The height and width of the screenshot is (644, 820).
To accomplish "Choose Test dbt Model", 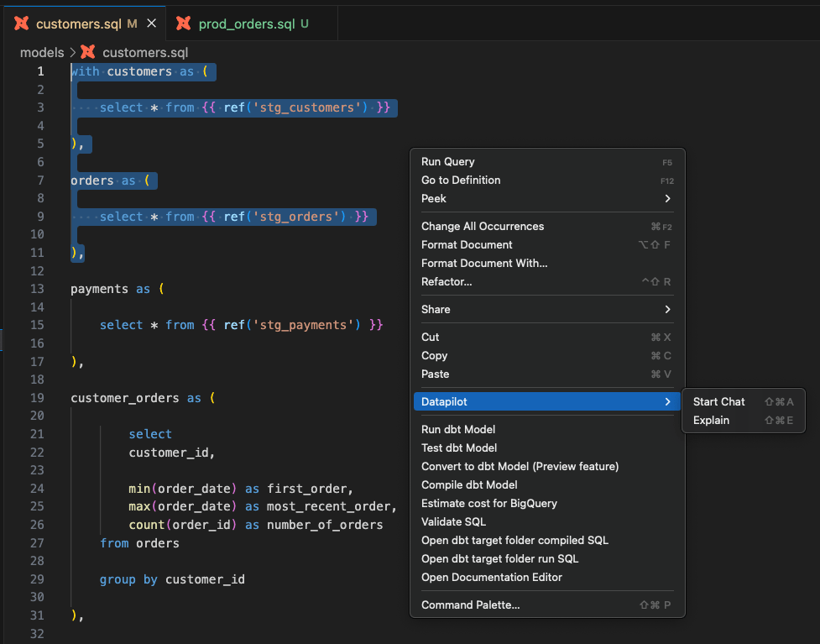I will pos(547,448).
